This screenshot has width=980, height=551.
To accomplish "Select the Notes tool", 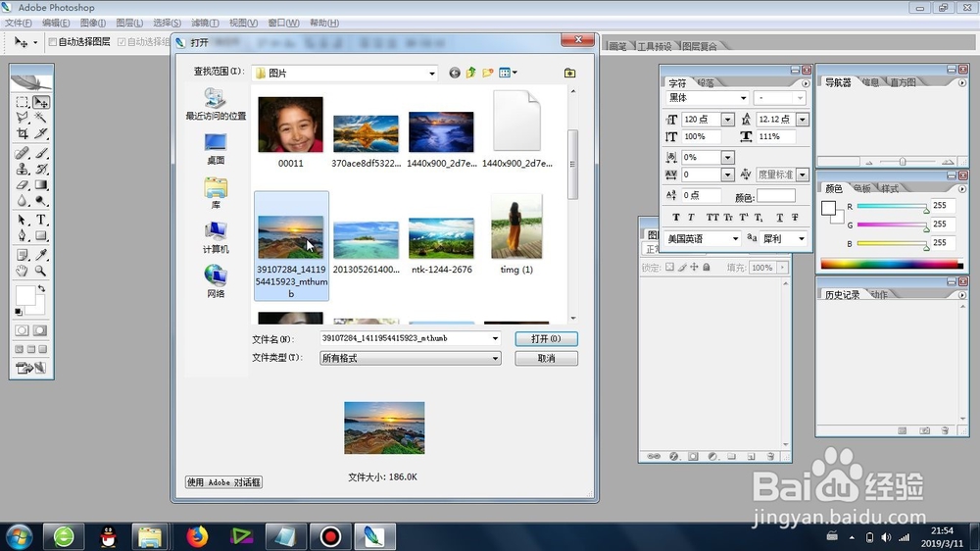I will click(23, 255).
